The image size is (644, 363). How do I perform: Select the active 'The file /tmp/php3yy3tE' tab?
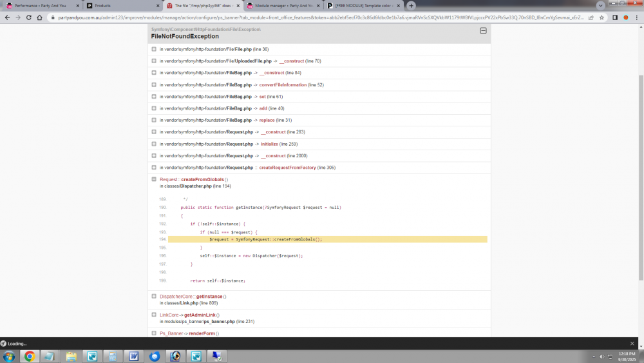coord(202,6)
